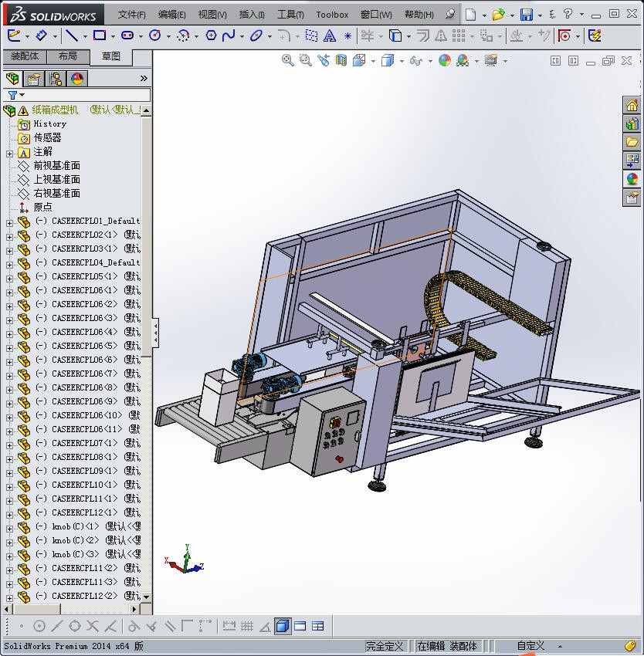Toggle the Intersection snap

point(93,626)
